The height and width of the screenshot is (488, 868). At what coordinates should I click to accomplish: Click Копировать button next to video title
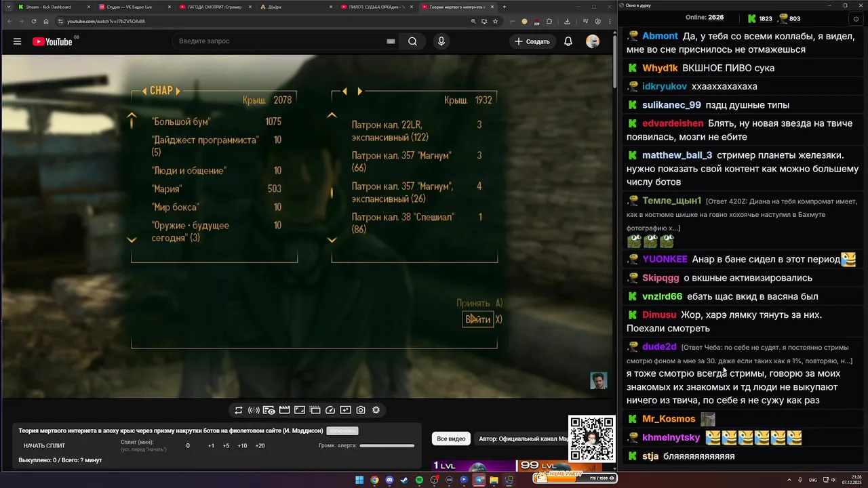pos(342,430)
